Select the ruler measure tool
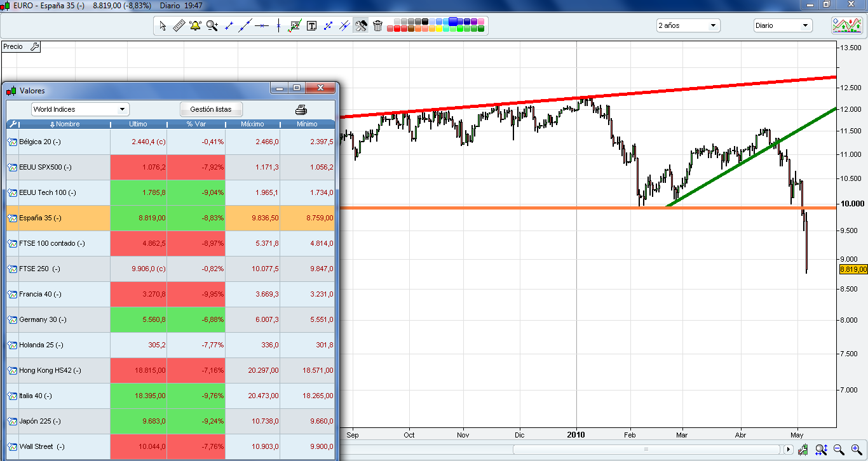The height and width of the screenshot is (461, 868). pos(179,26)
